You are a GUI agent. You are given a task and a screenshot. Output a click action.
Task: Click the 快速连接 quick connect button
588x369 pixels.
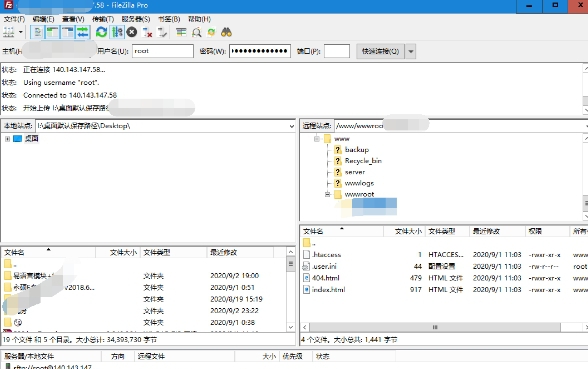380,51
